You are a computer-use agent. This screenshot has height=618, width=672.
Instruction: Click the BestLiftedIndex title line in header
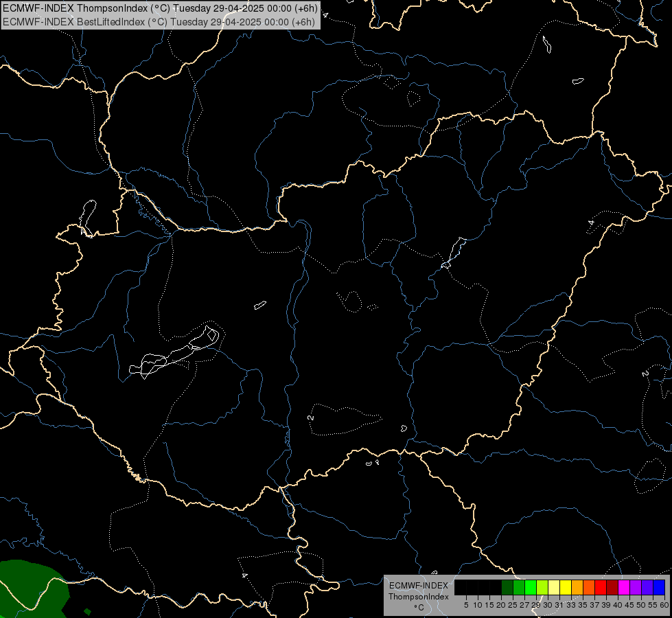pos(159,22)
